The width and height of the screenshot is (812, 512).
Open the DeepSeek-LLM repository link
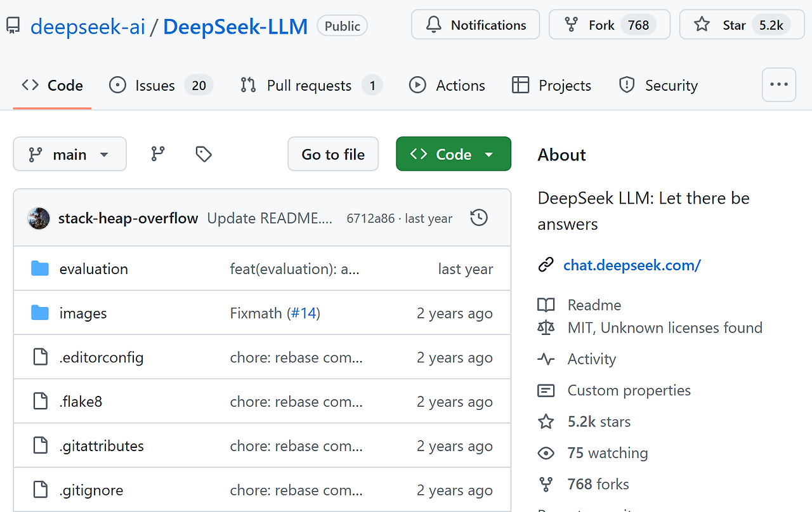pyautogui.click(x=235, y=26)
